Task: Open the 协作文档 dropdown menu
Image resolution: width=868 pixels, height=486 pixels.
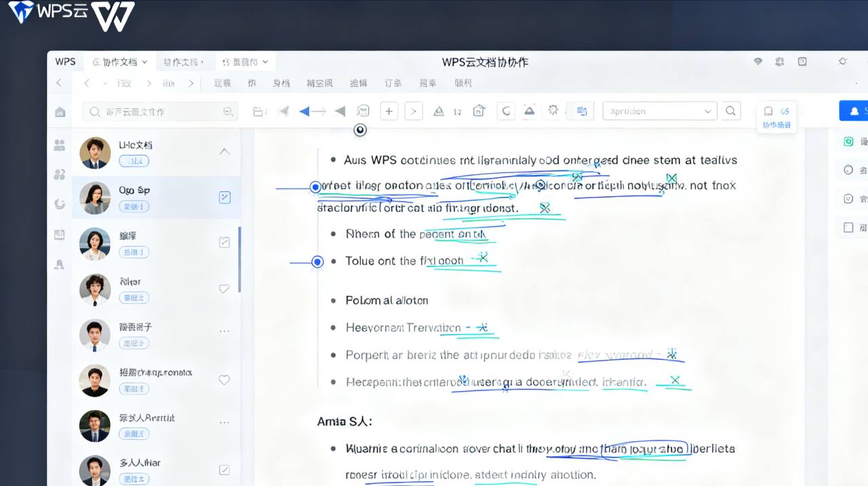Action: click(x=119, y=61)
